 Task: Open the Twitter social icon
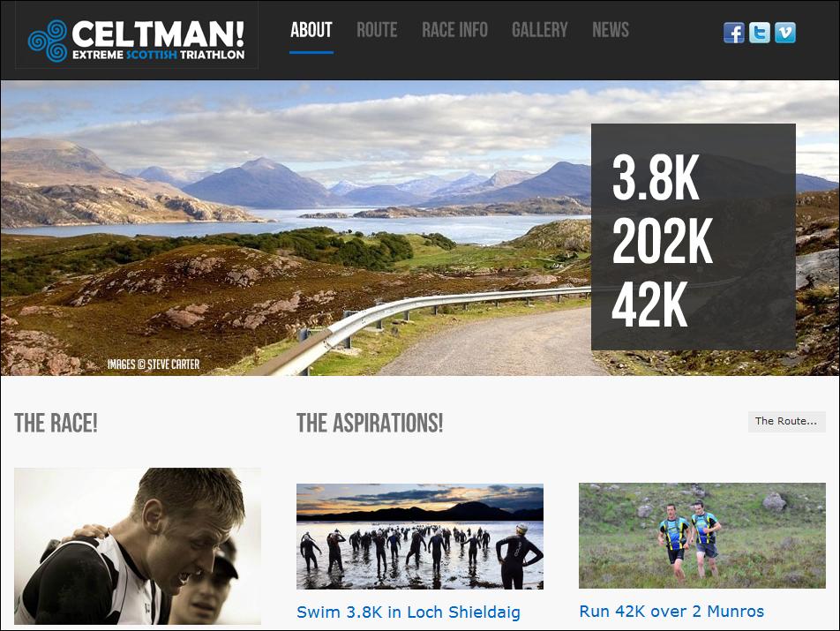tap(759, 33)
